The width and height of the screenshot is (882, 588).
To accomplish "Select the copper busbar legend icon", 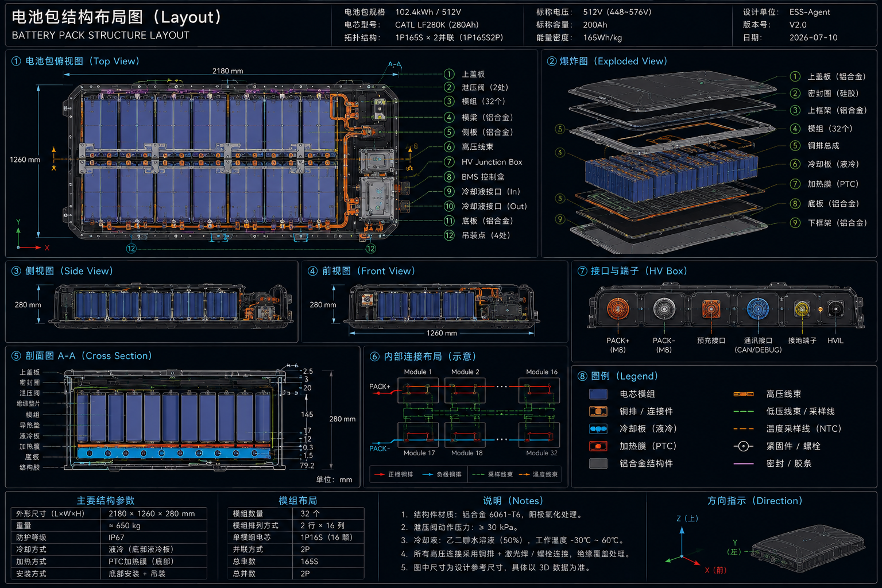I will click(598, 411).
